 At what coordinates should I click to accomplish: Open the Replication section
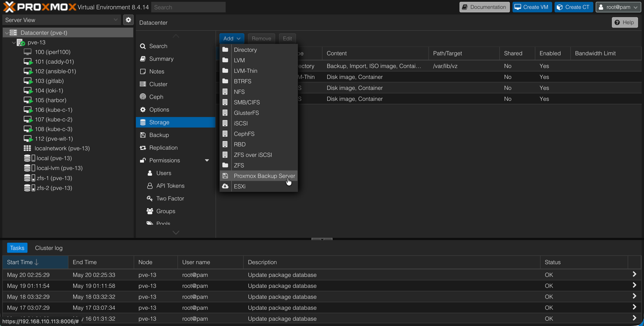click(x=176, y=148)
